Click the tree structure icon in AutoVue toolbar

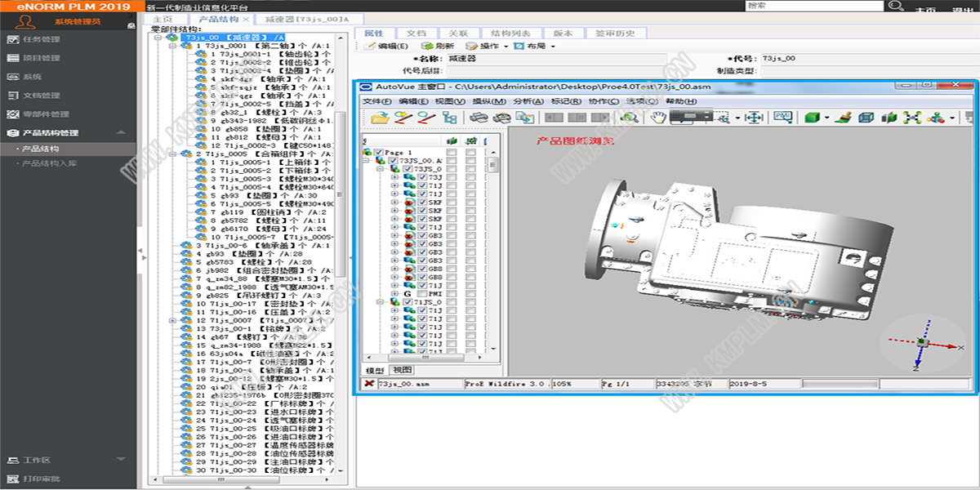point(449,118)
